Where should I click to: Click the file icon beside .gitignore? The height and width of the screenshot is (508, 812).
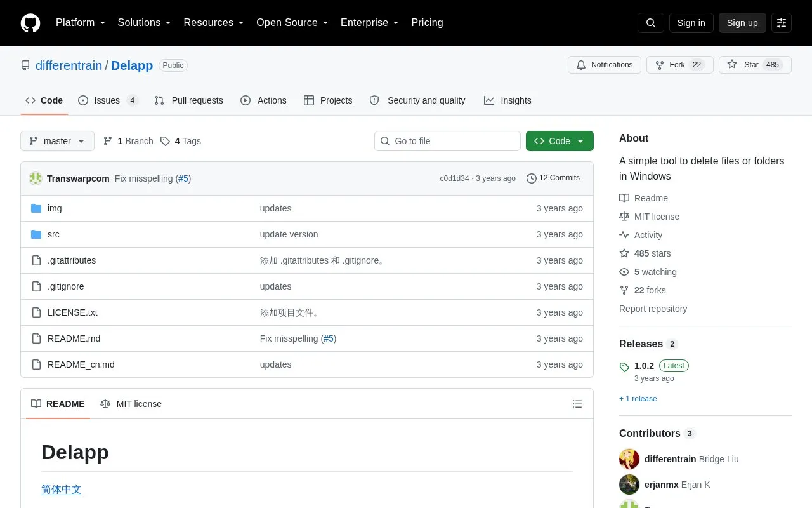[36, 286]
